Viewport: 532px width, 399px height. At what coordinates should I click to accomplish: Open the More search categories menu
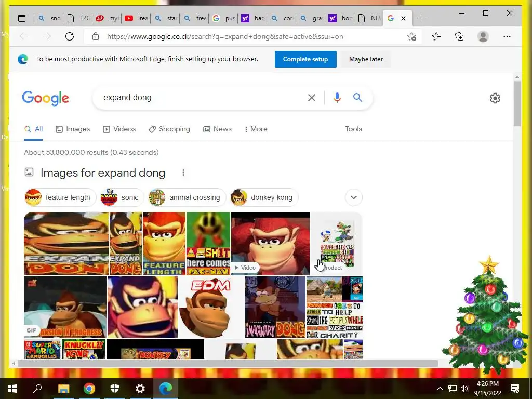pyautogui.click(x=256, y=129)
